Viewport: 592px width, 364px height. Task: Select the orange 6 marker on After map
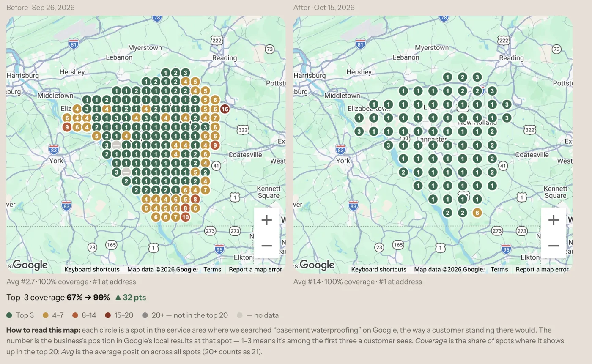click(477, 213)
